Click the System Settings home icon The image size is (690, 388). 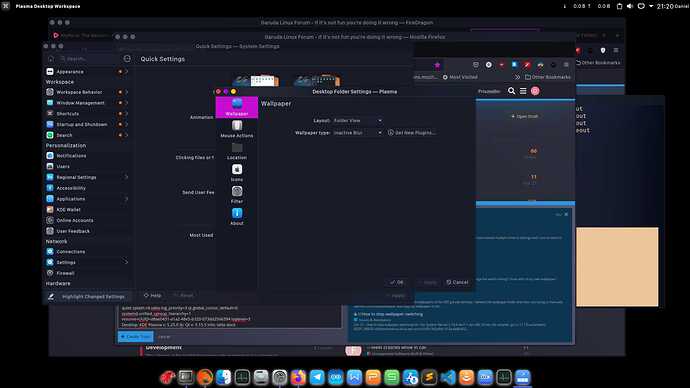click(x=51, y=59)
